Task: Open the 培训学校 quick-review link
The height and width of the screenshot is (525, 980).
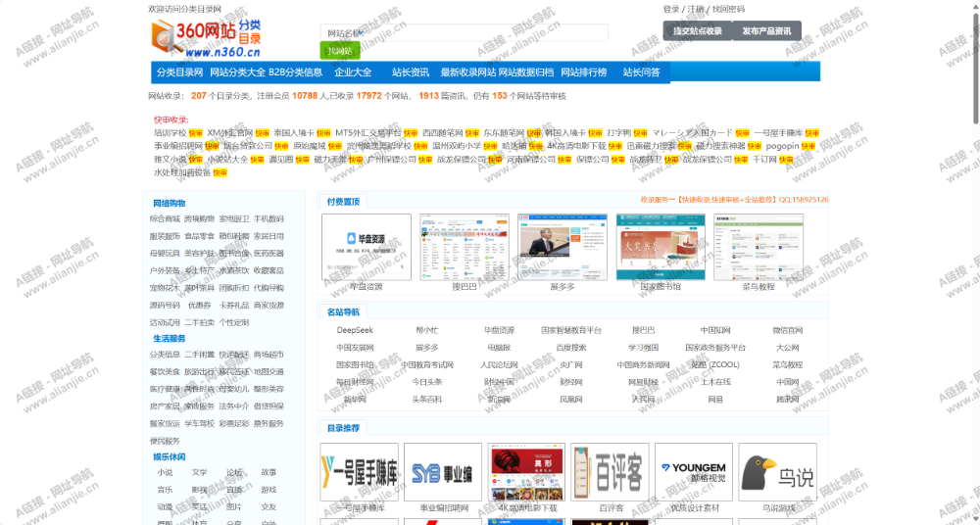Action: pyautogui.click(x=171, y=133)
